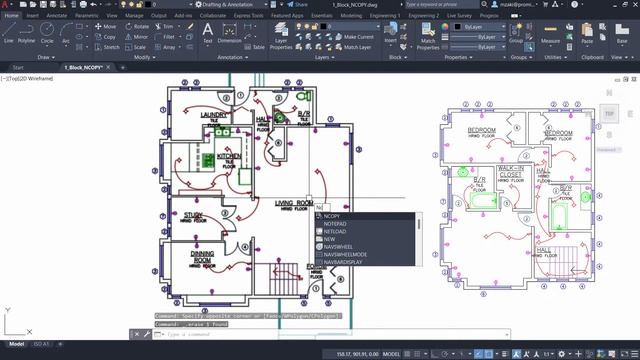
Task: Click the Share button
Action: 298,4
